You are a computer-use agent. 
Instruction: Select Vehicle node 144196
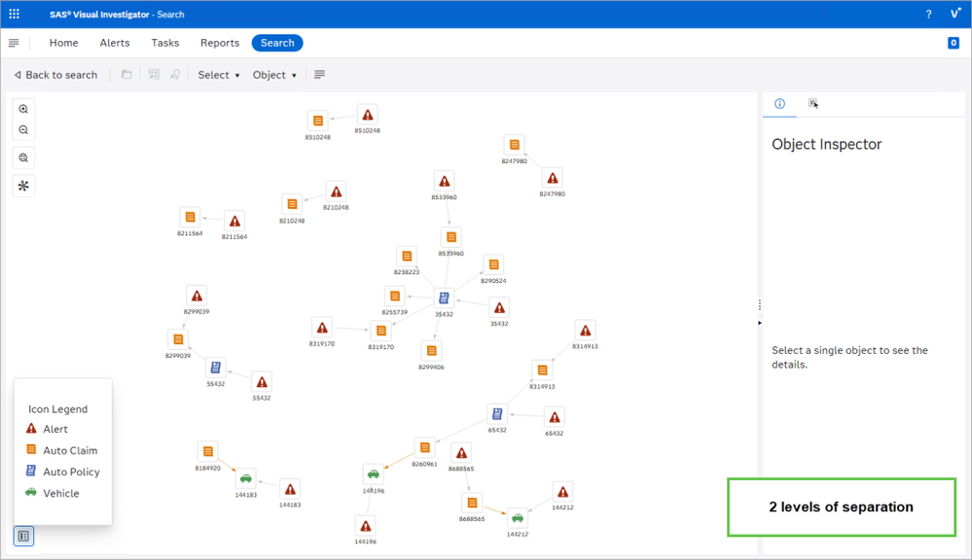point(374,474)
